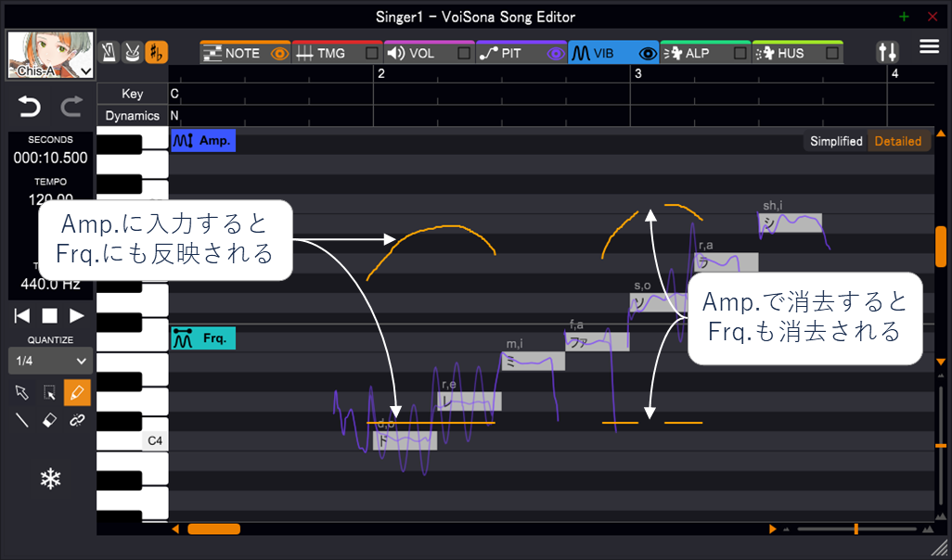This screenshot has width=952, height=560.
Task: Redo the last undone edit
Action: pos(71,108)
